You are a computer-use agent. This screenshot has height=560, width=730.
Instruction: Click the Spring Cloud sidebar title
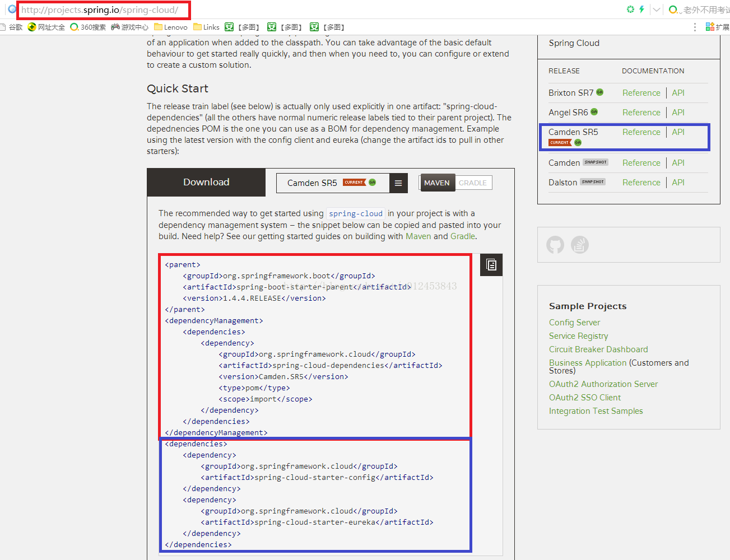[574, 43]
